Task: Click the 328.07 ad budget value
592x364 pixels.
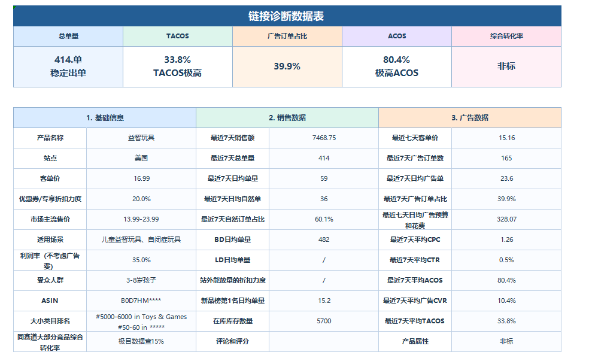Action: [506, 219]
